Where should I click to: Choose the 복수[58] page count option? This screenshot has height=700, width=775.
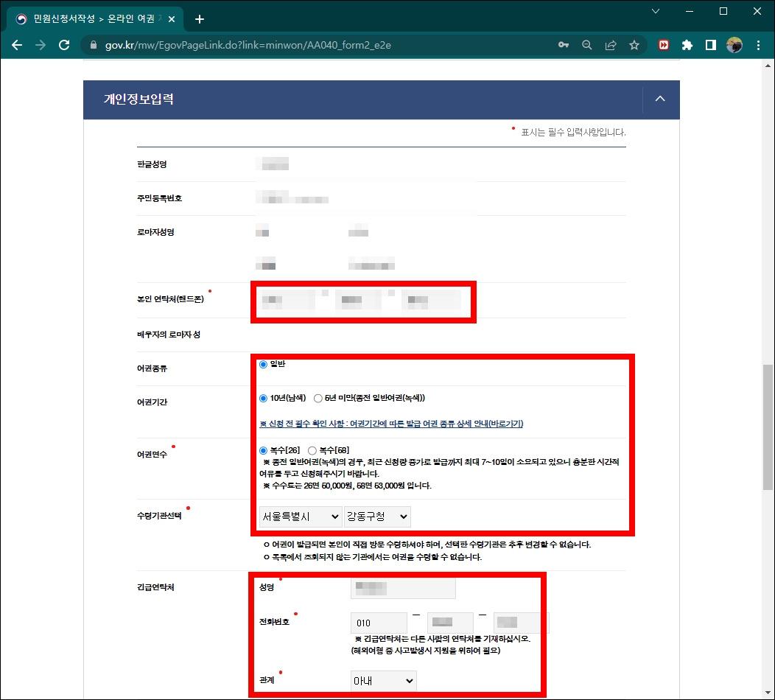click(312, 450)
